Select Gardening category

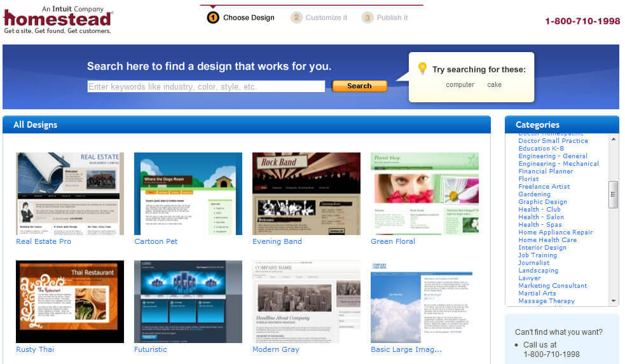tap(534, 194)
